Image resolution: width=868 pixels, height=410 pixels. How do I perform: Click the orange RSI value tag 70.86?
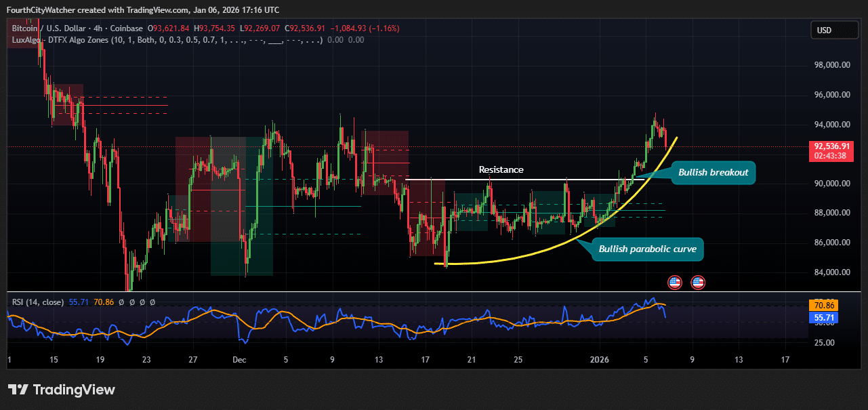(x=824, y=306)
